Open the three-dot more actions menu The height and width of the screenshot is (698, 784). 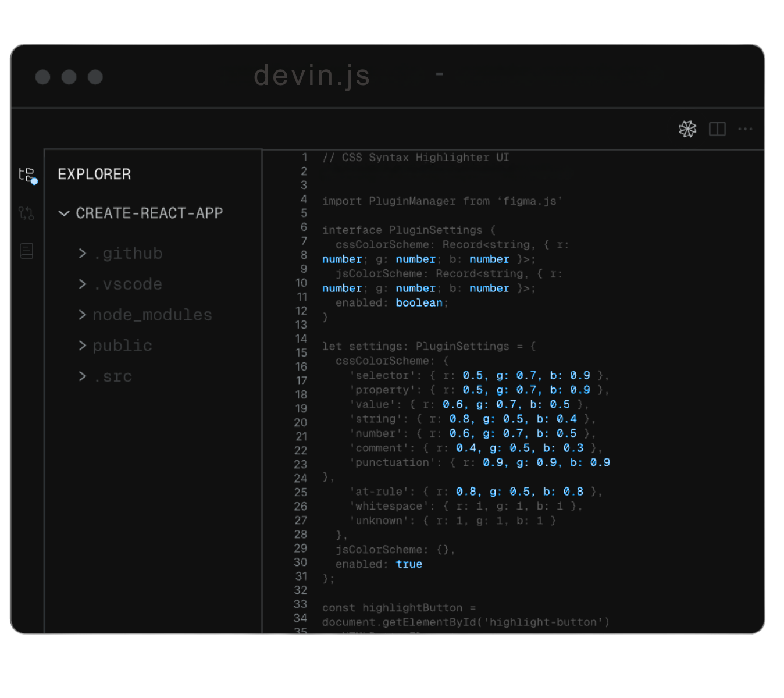745,129
